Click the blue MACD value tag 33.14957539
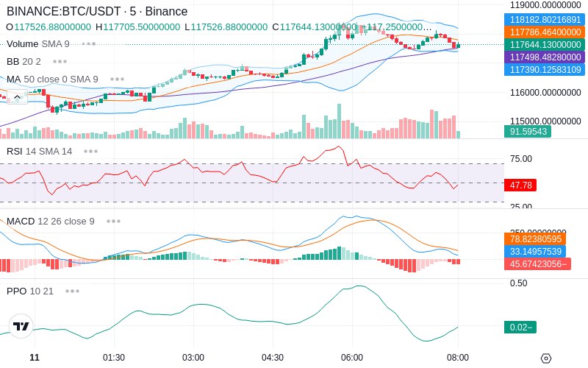This screenshot has height=368, width=588. click(x=535, y=251)
